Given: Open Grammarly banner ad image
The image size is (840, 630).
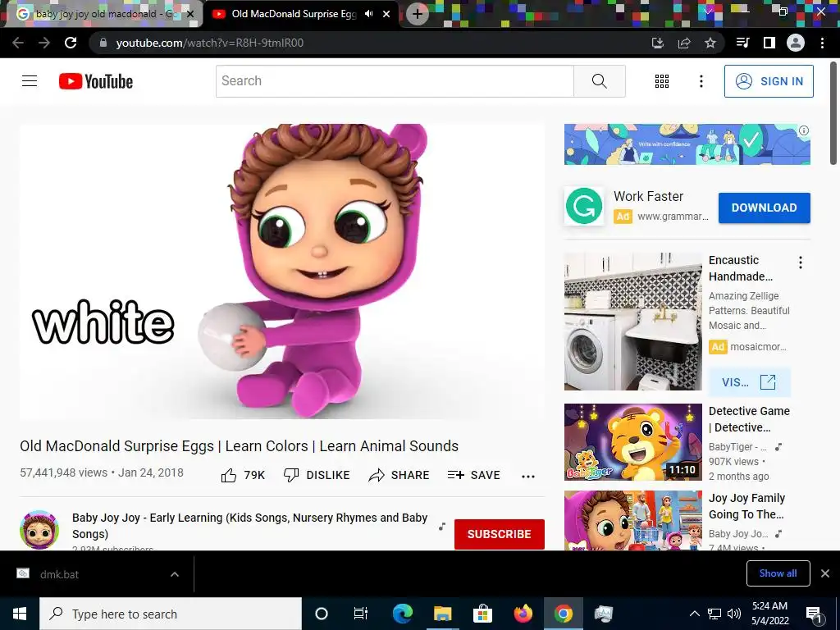Looking at the screenshot, I should point(687,144).
